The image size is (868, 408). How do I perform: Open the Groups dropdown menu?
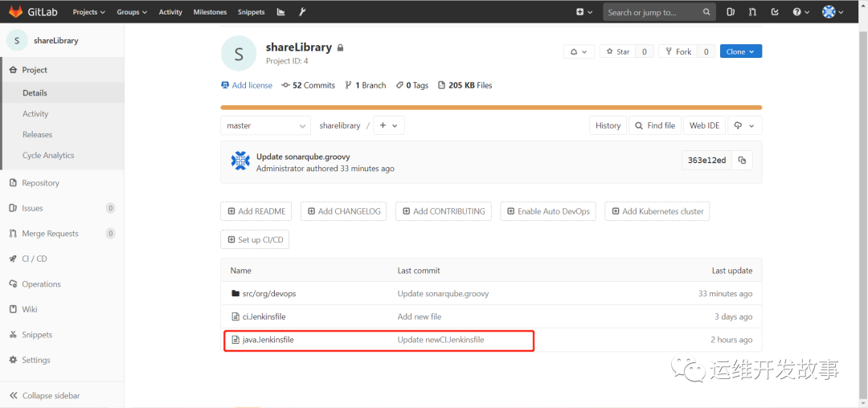pyautogui.click(x=132, y=11)
